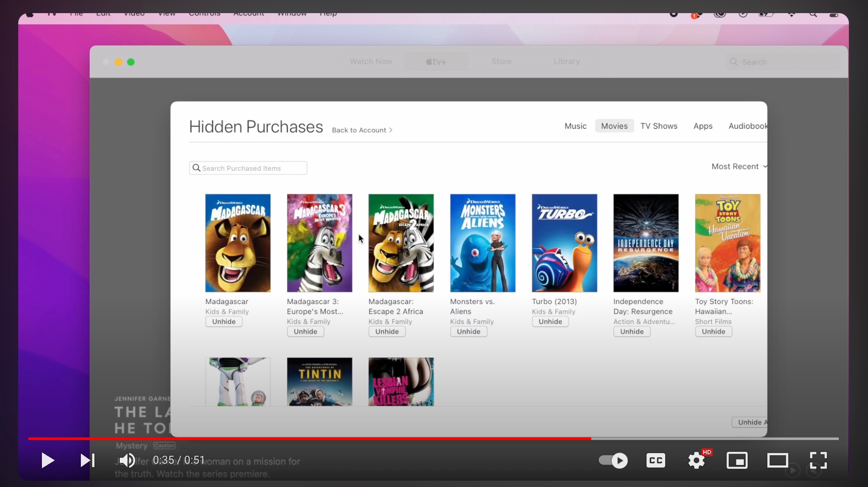Mute the video volume

point(127,460)
